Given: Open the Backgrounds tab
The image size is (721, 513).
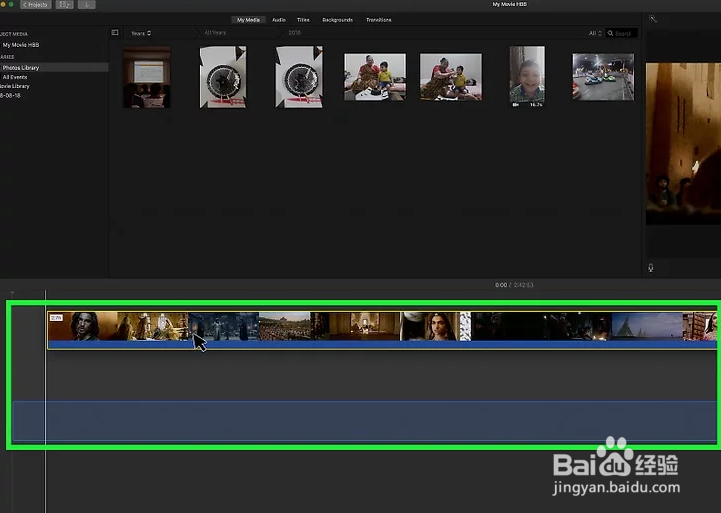Looking at the screenshot, I should 338,20.
